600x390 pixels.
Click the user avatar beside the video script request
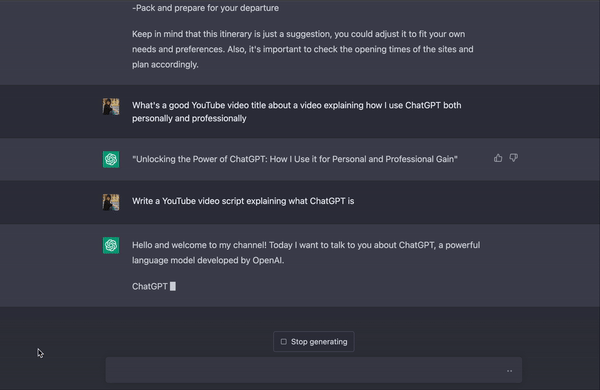tap(111, 202)
